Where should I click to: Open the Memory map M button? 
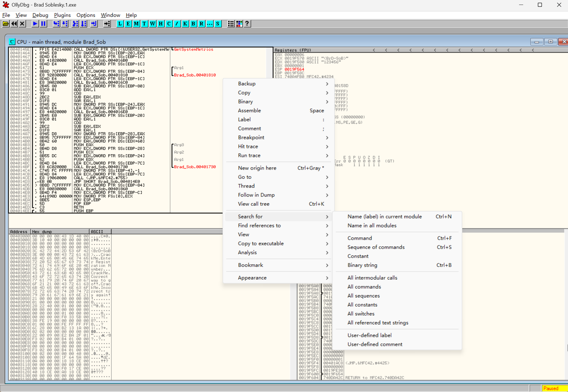point(136,24)
